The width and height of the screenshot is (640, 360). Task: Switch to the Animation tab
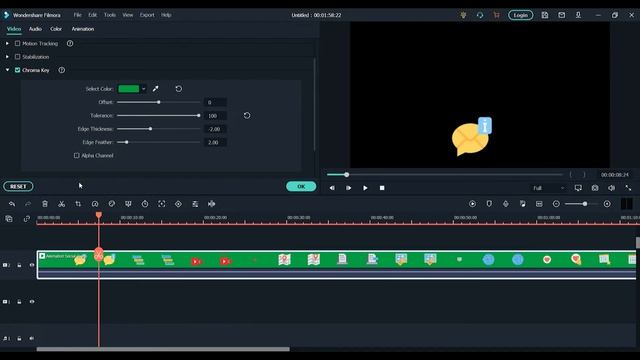[83, 29]
